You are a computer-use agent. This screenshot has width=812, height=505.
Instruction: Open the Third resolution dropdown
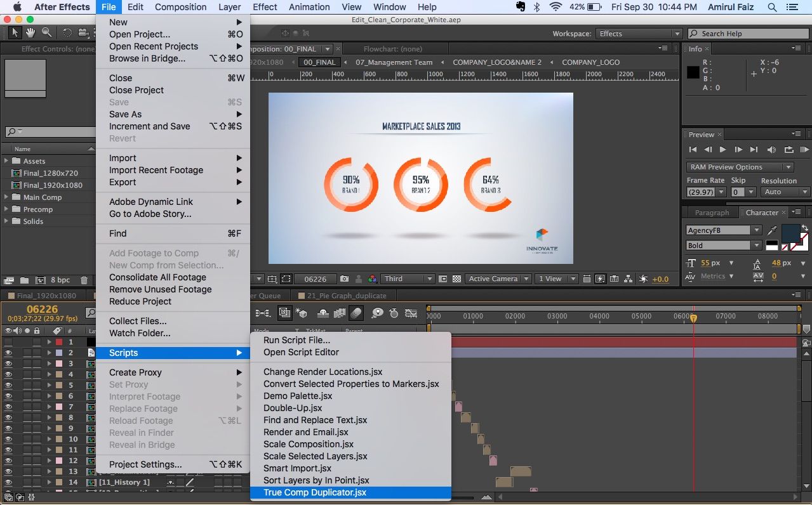pos(408,279)
